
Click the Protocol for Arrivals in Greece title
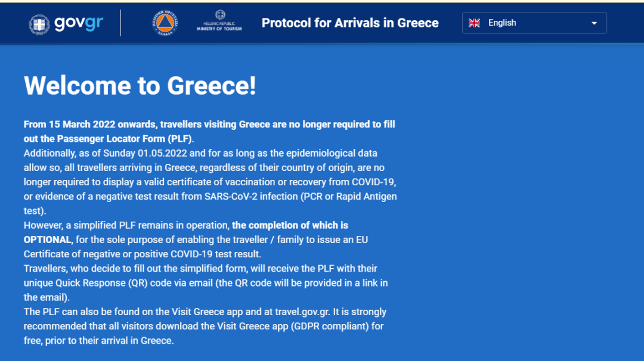tap(350, 23)
